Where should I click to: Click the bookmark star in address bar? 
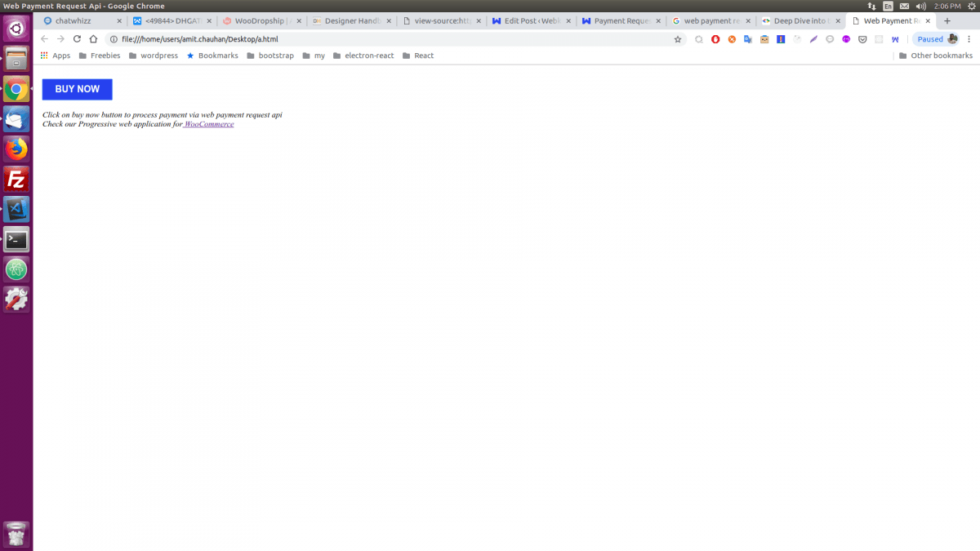point(678,38)
